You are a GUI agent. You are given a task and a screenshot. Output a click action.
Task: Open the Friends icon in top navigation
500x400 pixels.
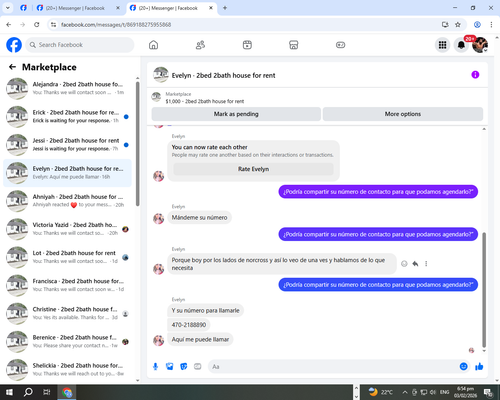click(x=200, y=45)
